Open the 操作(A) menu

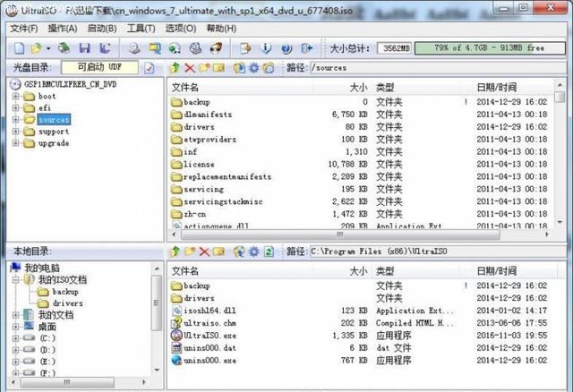click(x=63, y=28)
